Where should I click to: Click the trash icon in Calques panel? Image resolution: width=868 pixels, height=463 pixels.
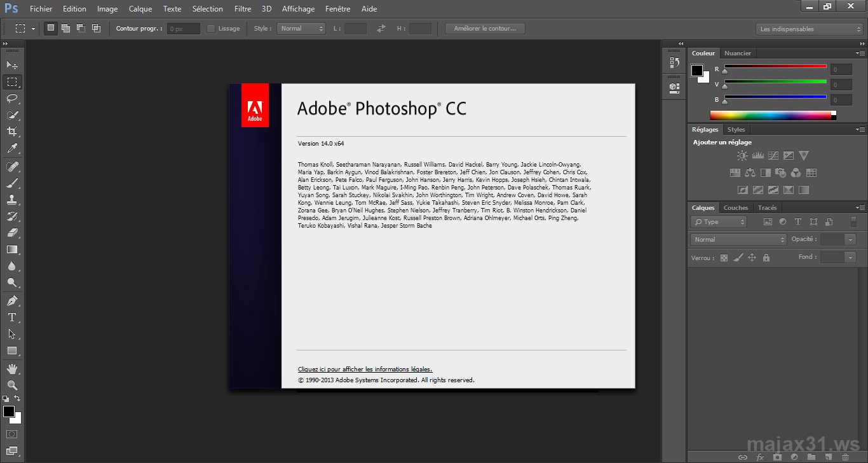pyautogui.click(x=845, y=457)
